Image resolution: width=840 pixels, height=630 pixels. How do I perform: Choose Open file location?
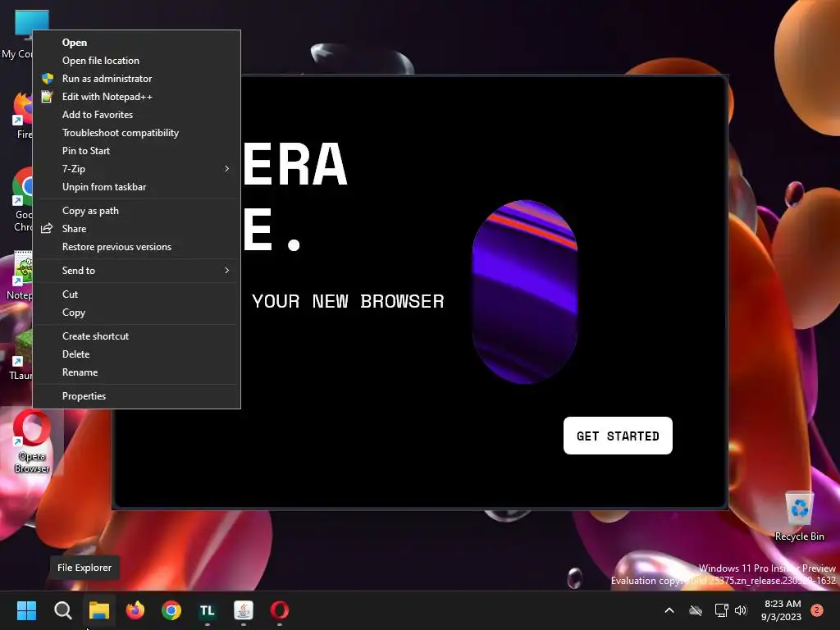tap(137, 61)
